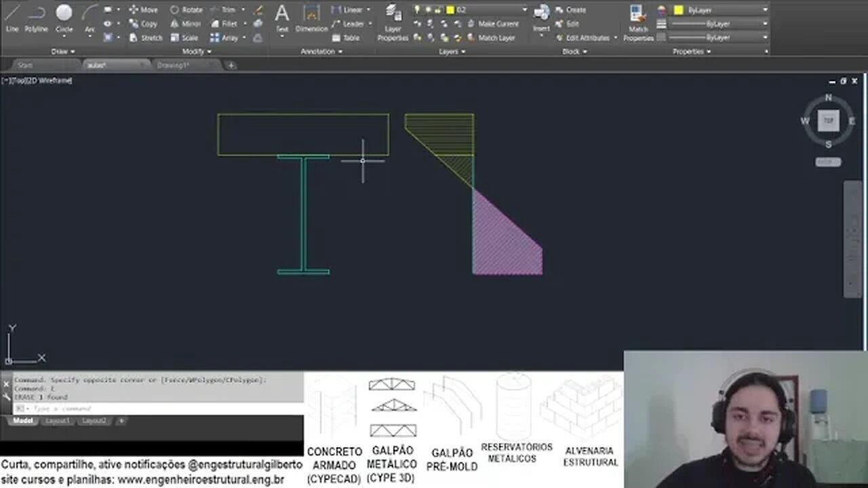Select the Arc tool
Screen dimensions: 868x488
coord(90,18)
